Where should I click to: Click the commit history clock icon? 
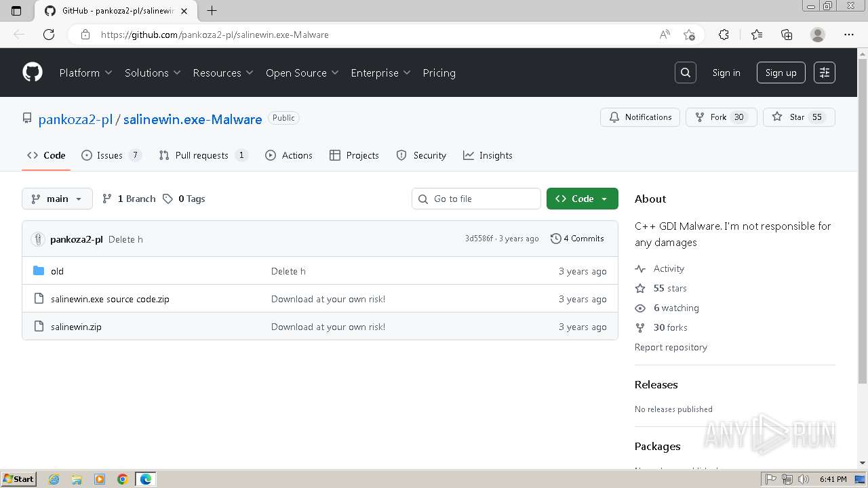pos(555,239)
